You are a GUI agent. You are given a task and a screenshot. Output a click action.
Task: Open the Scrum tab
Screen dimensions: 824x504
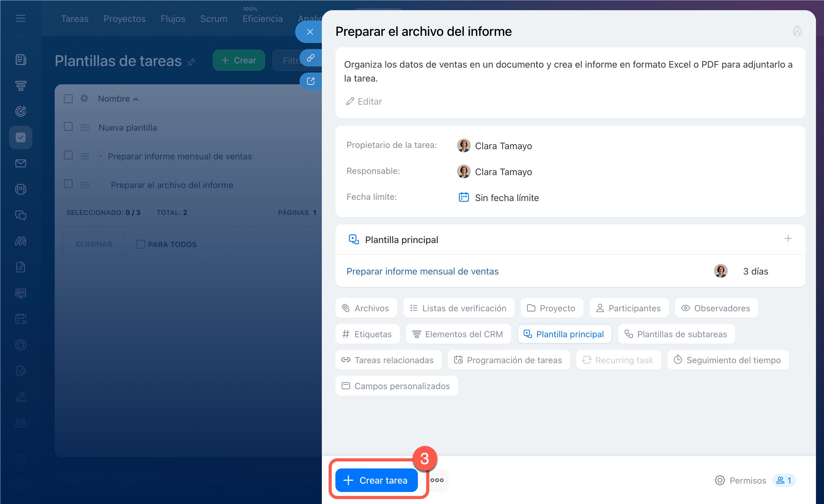click(213, 19)
